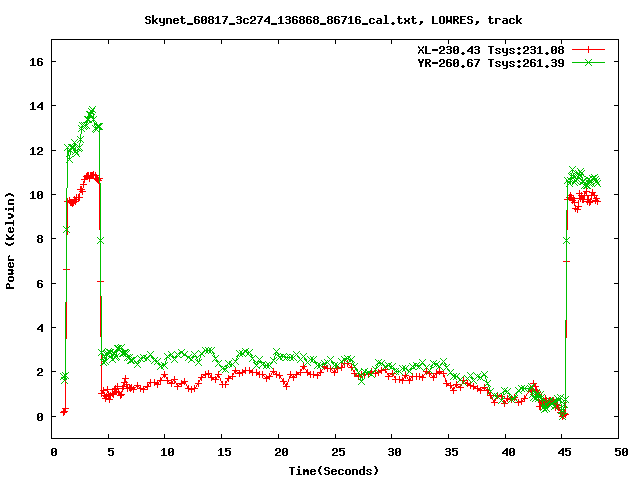Click the Time(Seconds) axis label
Image resolution: width=640 pixels, height=480 pixels.
coord(334,471)
